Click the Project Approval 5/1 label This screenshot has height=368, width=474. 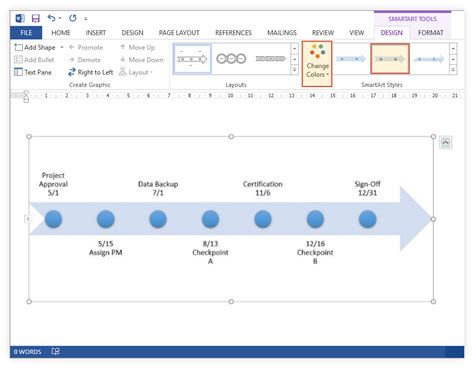tap(53, 184)
